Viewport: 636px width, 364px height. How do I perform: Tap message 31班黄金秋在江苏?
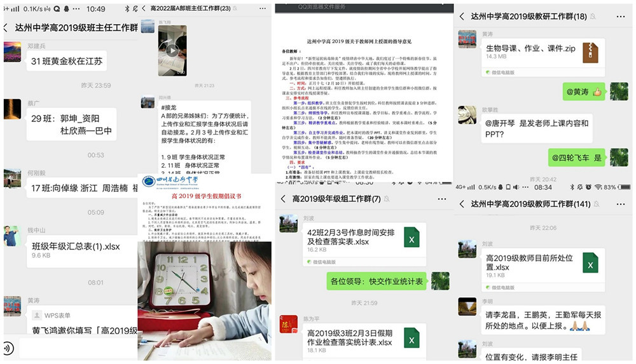coord(67,61)
